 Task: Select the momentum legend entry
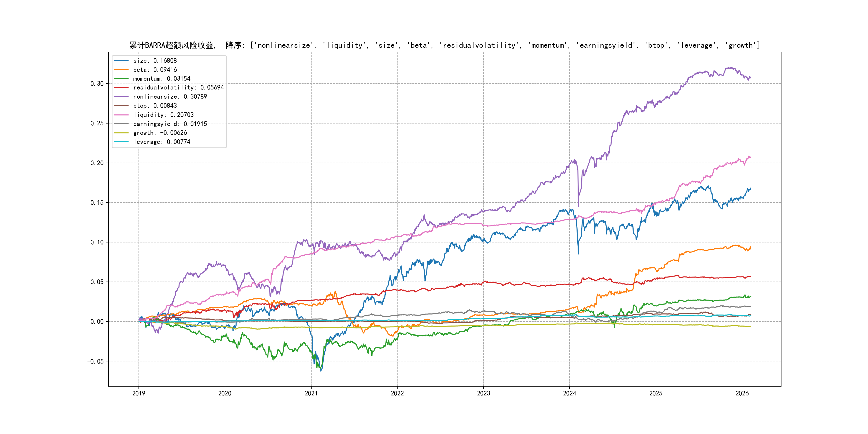point(161,78)
